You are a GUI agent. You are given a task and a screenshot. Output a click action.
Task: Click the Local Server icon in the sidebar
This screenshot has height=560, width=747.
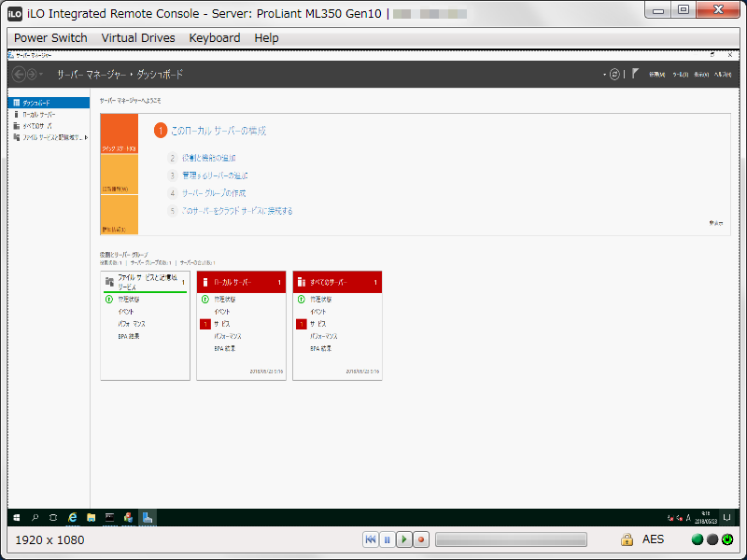click(x=16, y=114)
